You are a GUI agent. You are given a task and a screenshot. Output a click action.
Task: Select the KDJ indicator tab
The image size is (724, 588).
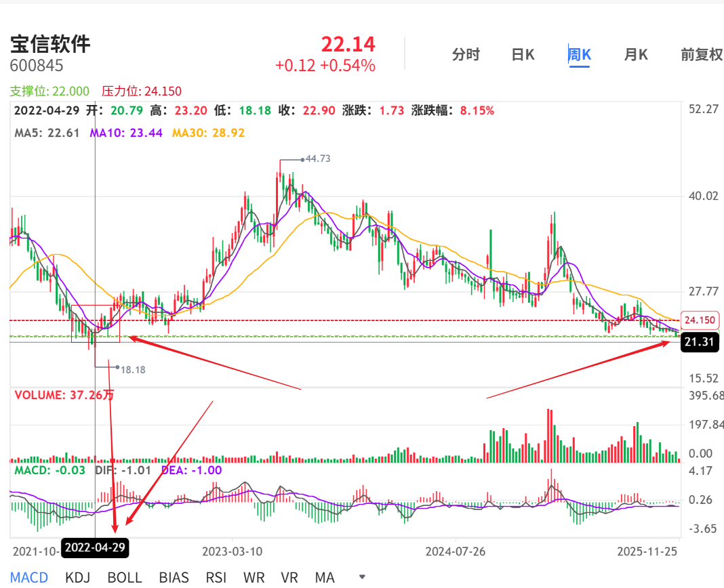[x=77, y=577]
